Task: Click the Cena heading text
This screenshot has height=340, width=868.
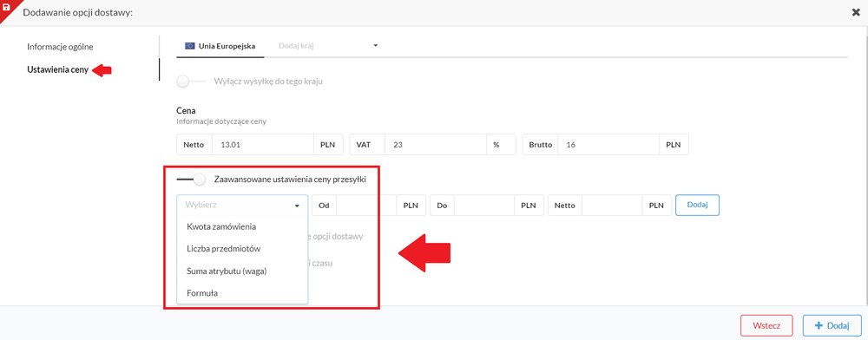Action: click(186, 110)
